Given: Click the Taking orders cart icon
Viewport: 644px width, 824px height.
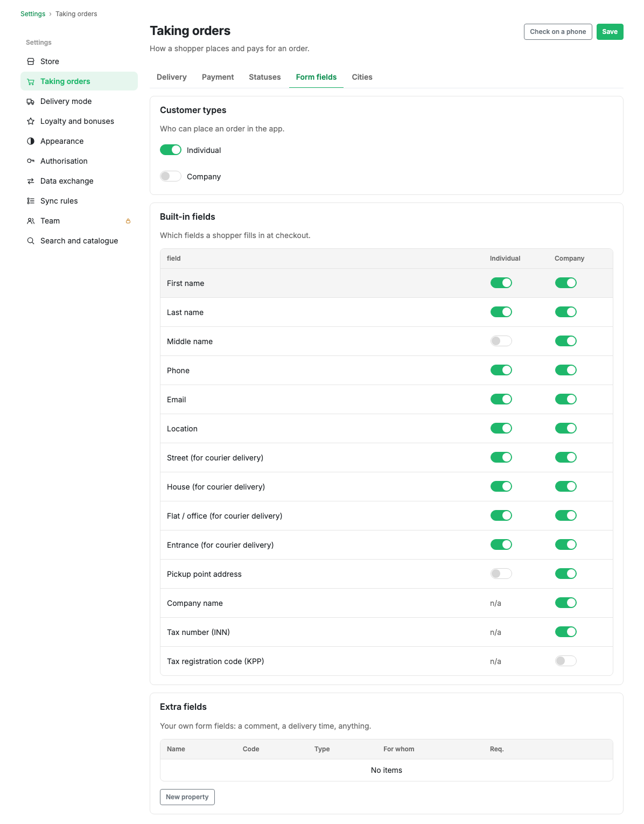Looking at the screenshot, I should pyautogui.click(x=31, y=81).
